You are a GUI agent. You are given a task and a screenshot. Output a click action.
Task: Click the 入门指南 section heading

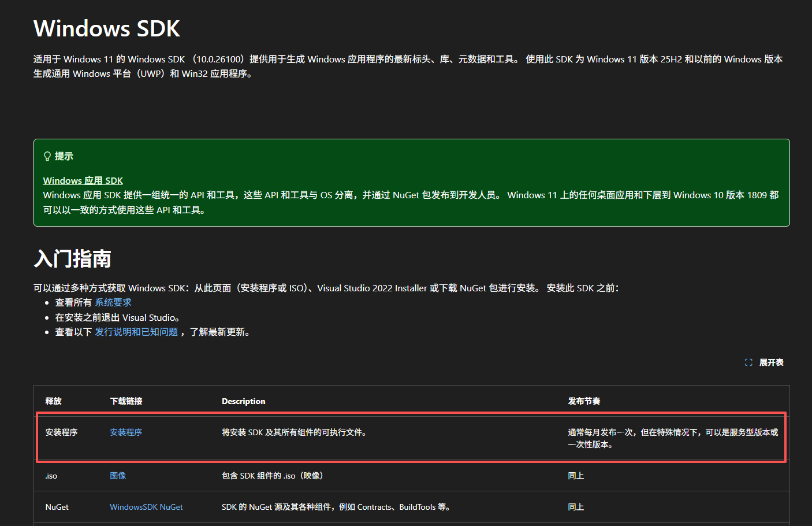click(72, 258)
